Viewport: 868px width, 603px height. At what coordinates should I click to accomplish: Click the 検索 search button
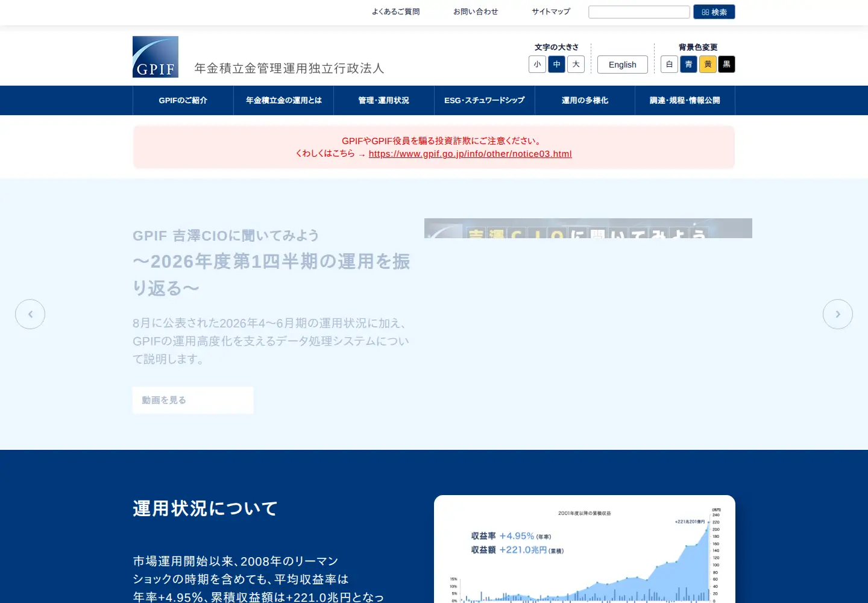click(714, 12)
